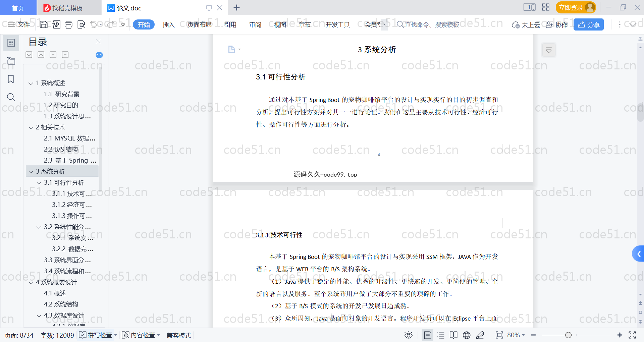Viewport: 644px width, 342px height.
Task: Click the 分享 share button
Action: [x=589, y=24]
